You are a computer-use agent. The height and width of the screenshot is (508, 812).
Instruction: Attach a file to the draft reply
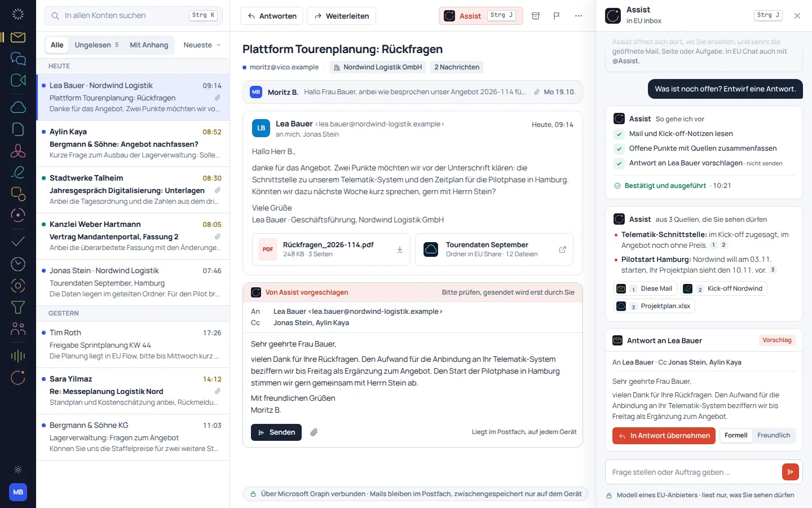pos(314,432)
